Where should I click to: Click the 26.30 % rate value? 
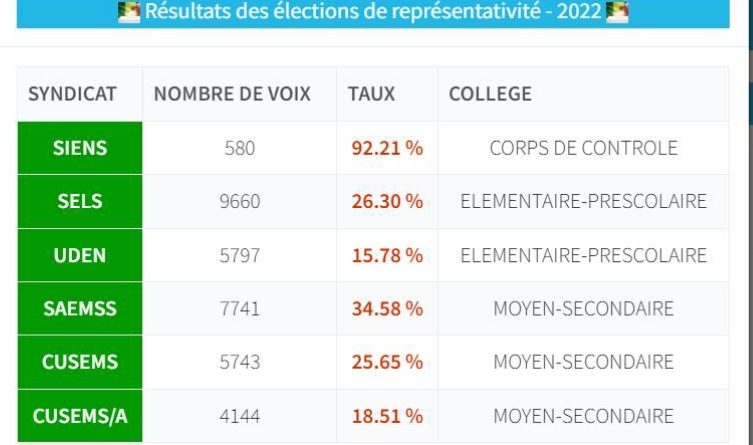coord(387,201)
